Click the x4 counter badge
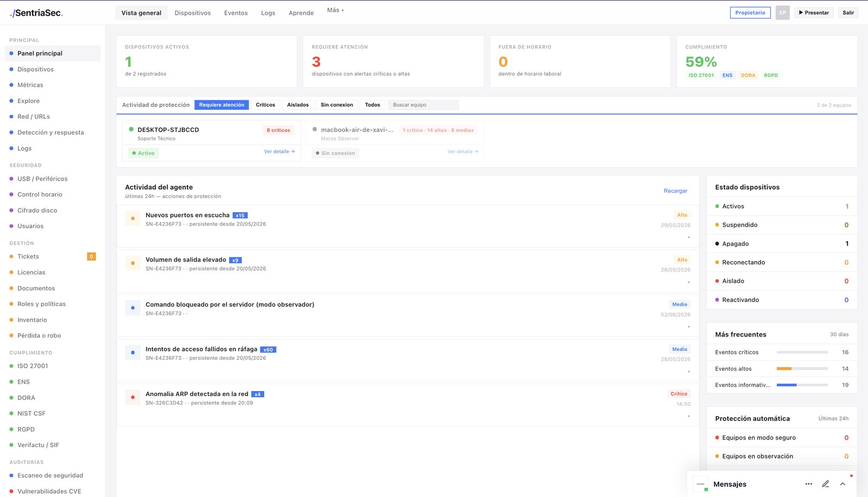 pyautogui.click(x=258, y=394)
